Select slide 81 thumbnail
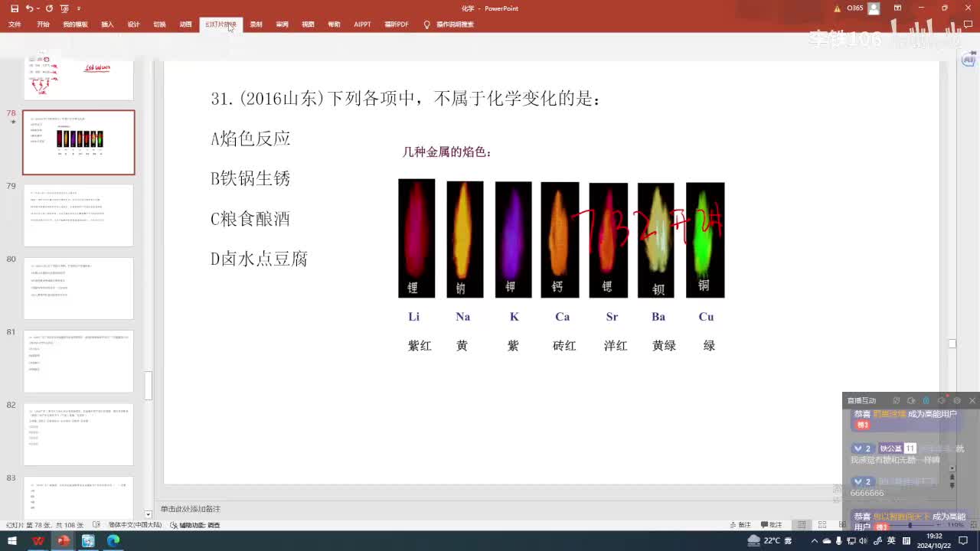 [78, 361]
